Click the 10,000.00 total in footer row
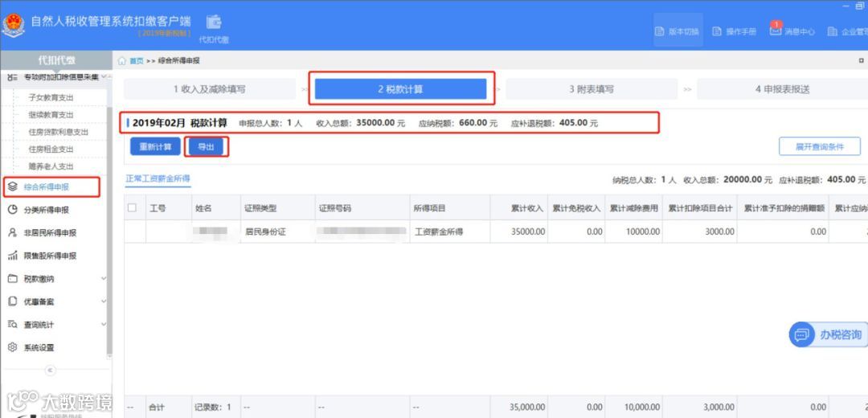Screen dimensions: 868x418 [642, 407]
